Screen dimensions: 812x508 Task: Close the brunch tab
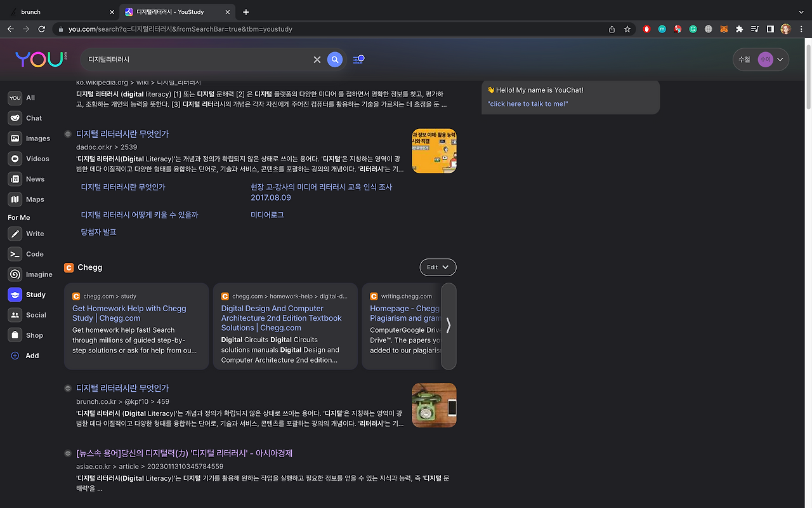[x=112, y=12]
